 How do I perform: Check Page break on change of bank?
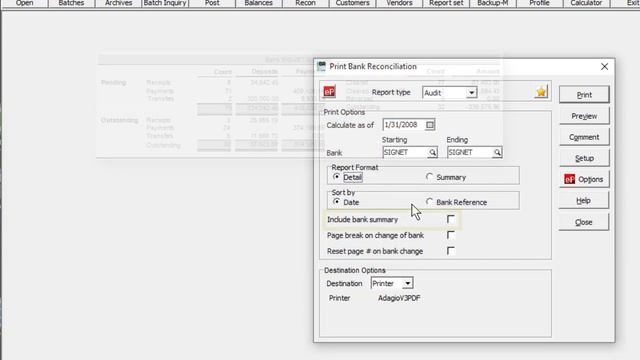click(451, 235)
